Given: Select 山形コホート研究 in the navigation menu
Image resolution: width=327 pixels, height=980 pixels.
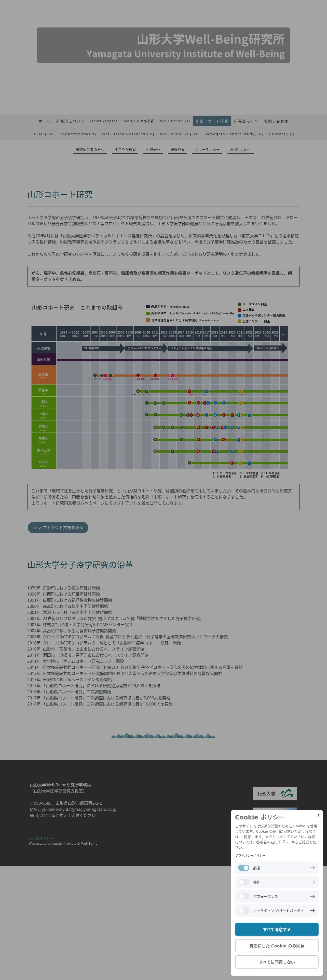Looking at the screenshot, I should point(212,121).
